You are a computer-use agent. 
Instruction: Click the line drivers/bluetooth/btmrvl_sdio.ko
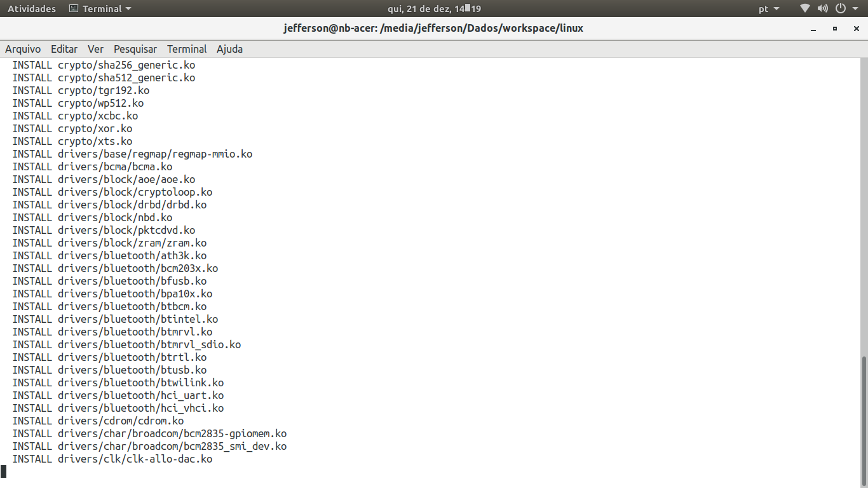click(126, 344)
